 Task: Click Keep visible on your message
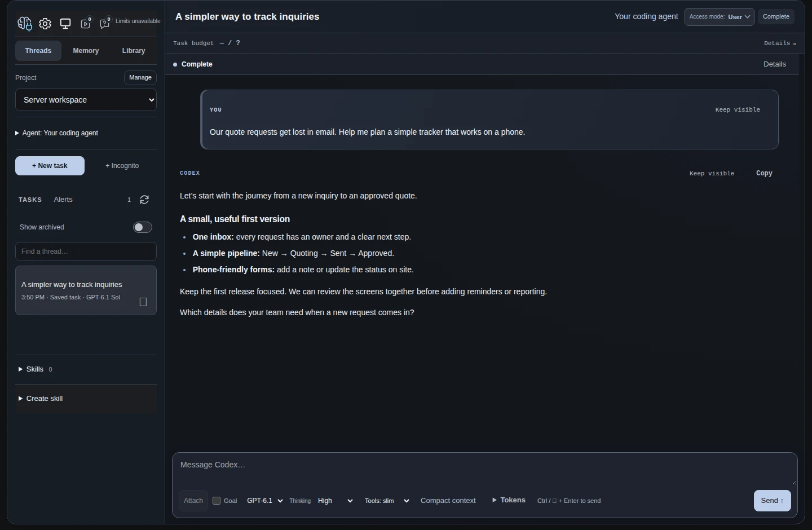coord(738,110)
